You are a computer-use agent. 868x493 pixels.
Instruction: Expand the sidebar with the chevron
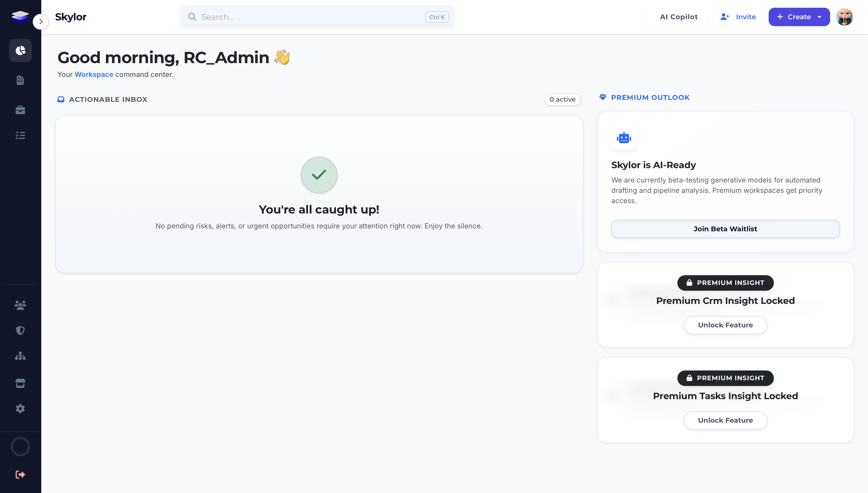41,22
